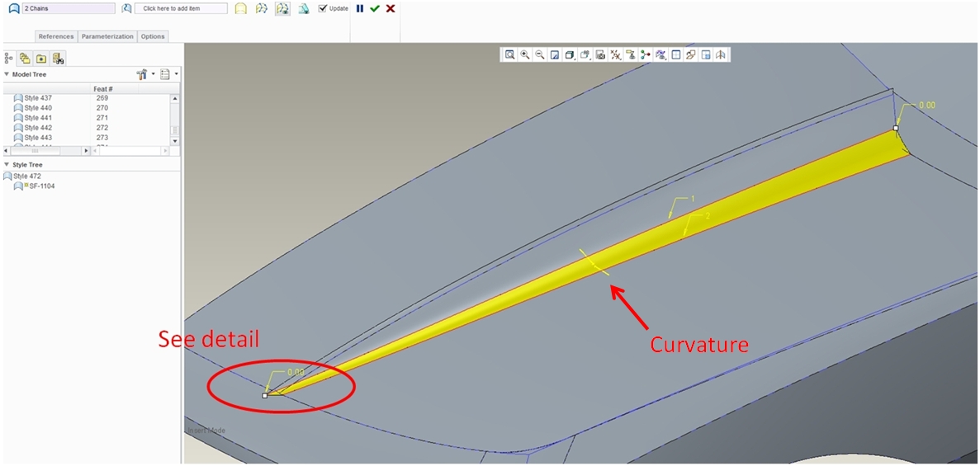Click the Zoom In magnifier icon
This screenshot has width=980, height=466.
tap(525, 55)
